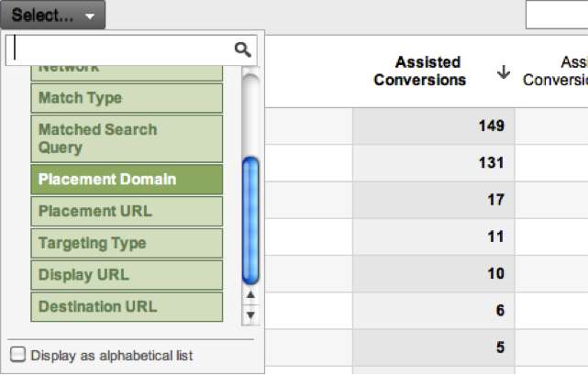
Task: Choose Match Type from the list
Action: [x=127, y=98]
